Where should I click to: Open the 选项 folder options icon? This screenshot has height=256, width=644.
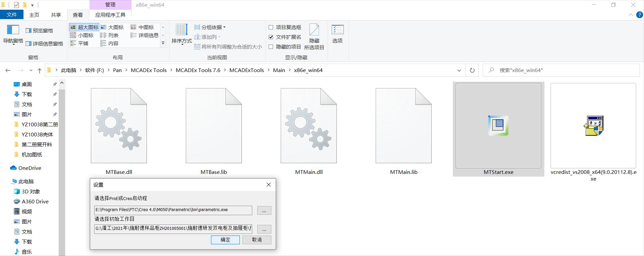pyautogui.click(x=337, y=30)
